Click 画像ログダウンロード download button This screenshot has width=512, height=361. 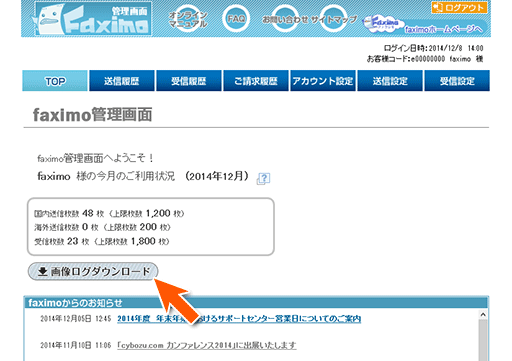tap(93, 271)
